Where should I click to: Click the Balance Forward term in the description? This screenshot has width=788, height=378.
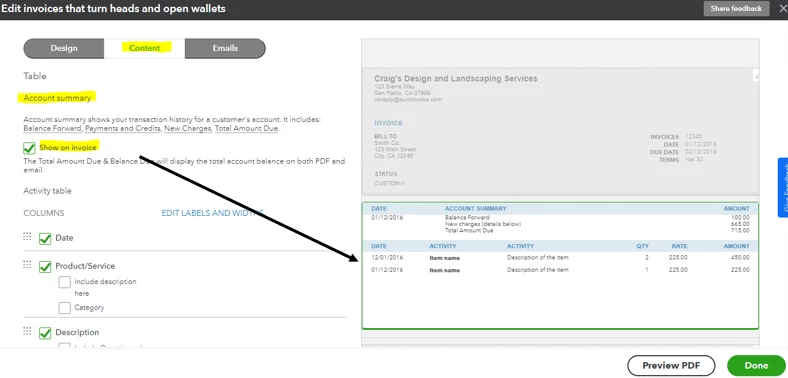pos(52,129)
